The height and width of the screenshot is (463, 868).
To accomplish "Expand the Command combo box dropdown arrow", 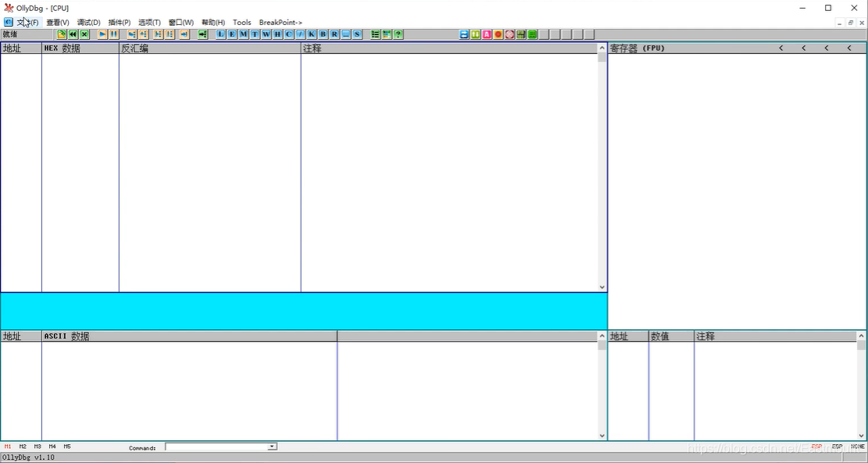I will click(272, 447).
